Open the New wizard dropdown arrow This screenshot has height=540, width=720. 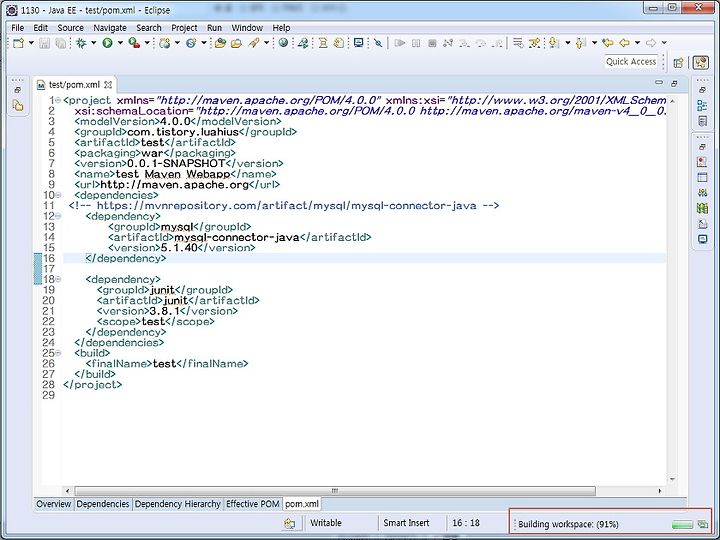coord(31,43)
